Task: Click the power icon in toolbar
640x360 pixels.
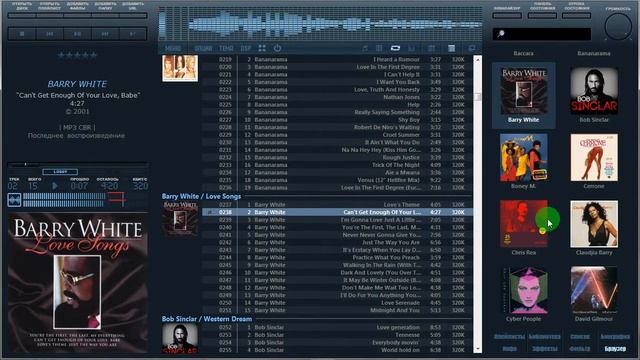Action: pos(277,48)
